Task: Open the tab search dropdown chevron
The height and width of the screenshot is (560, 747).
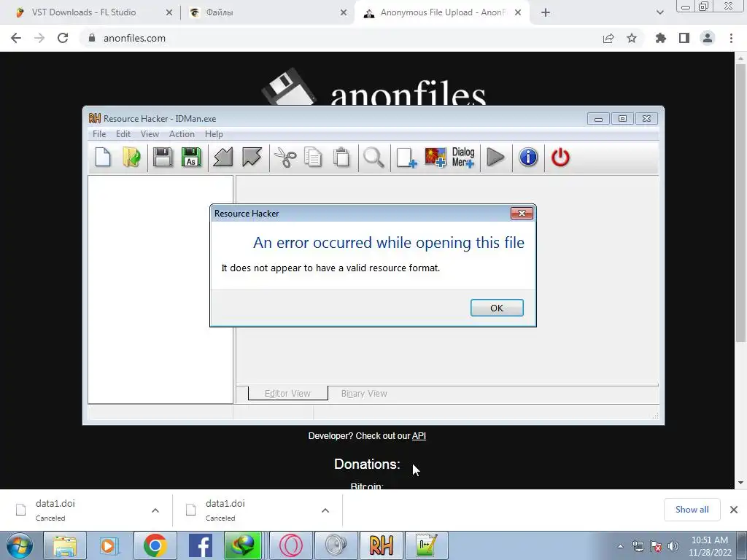Action: [659, 12]
